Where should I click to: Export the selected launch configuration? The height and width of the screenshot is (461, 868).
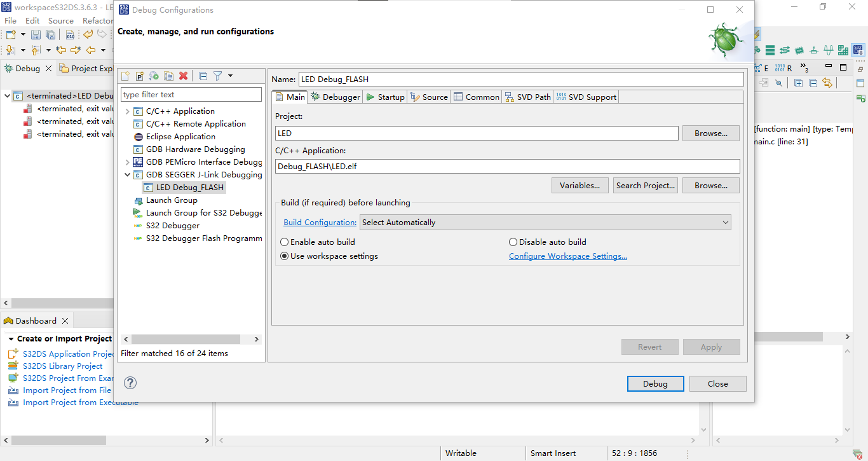coord(154,76)
